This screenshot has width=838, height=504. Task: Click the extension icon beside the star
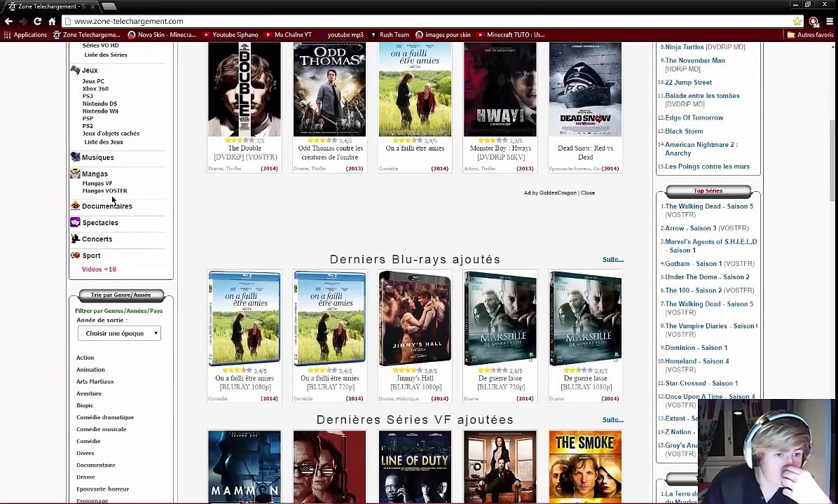(814, 22)
